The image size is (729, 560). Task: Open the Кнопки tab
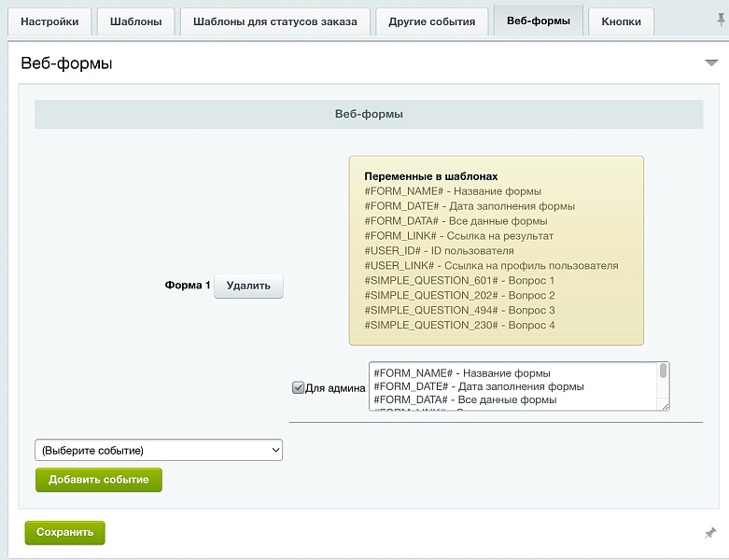pos(621,21)
